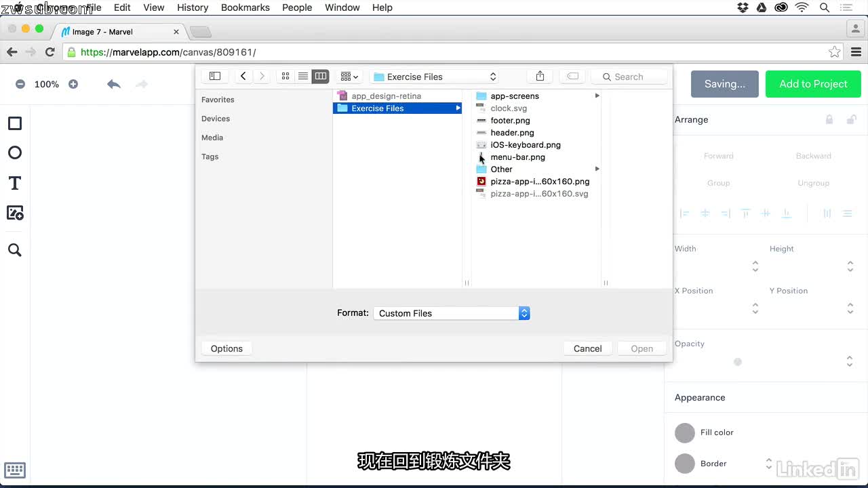Switch file dialog to column view
The image size is (868, 488).
tap(321, 77)
